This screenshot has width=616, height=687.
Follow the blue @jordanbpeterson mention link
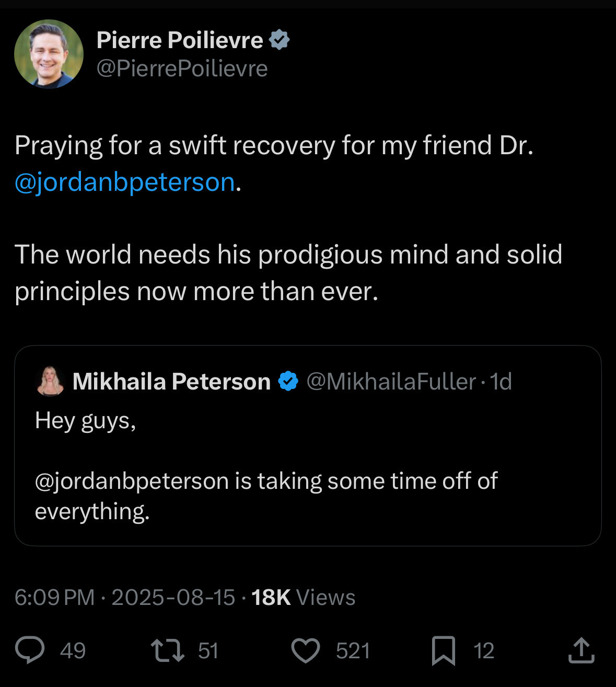(125, 182)
